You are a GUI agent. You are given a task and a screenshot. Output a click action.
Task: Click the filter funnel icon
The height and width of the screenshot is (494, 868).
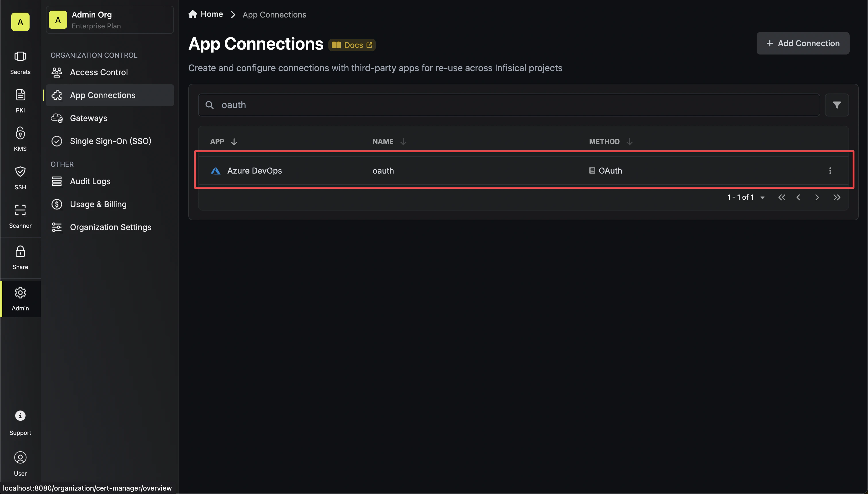click(836, 105)
